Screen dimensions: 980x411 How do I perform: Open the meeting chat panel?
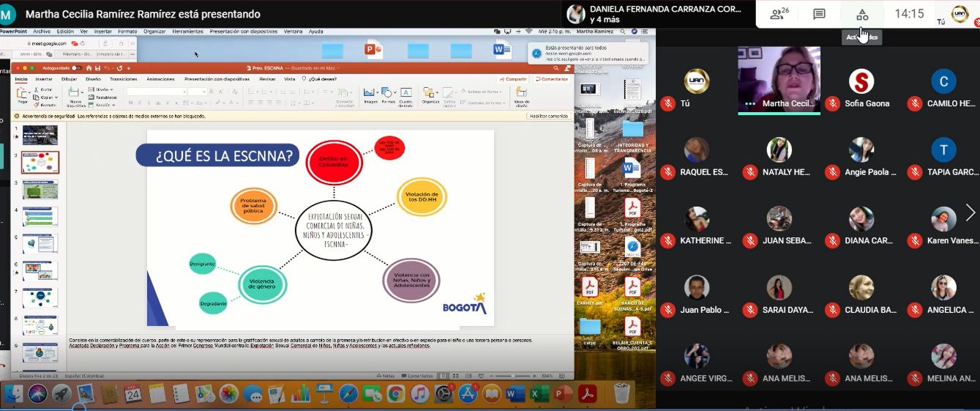819,15
